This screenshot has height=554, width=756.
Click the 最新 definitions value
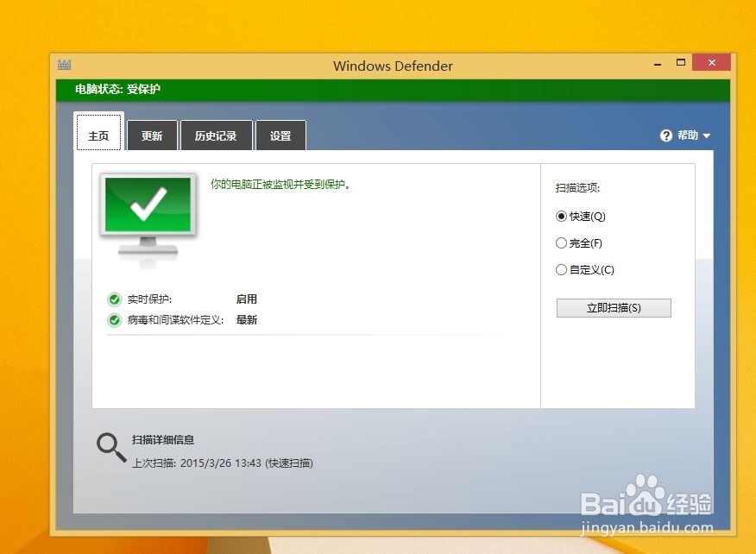246,319
